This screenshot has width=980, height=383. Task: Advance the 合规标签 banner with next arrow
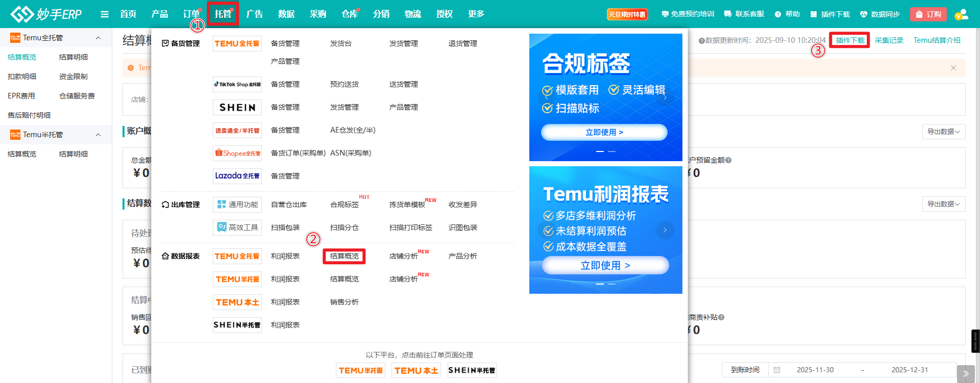coord(665,97)
